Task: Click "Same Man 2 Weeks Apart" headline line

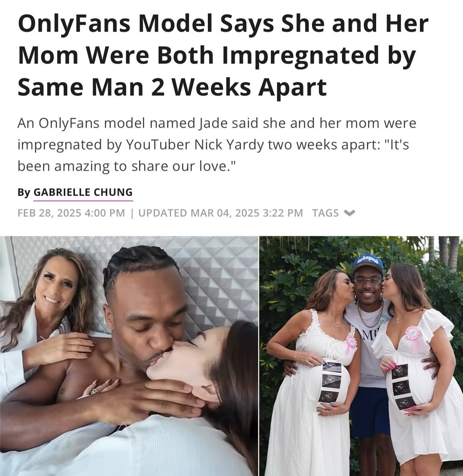Action: tap(172, 86)
